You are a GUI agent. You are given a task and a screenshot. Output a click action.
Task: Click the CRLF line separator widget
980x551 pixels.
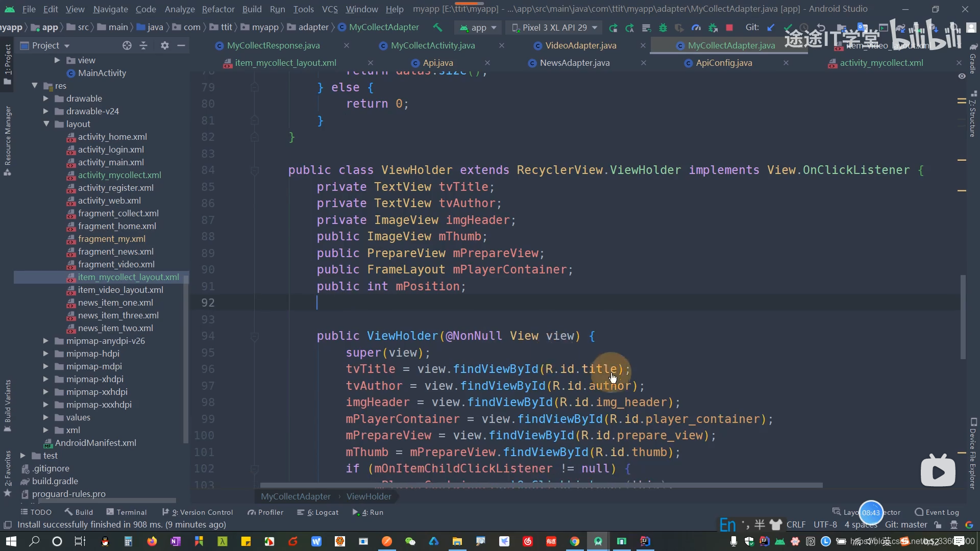(x=796, y=524)
